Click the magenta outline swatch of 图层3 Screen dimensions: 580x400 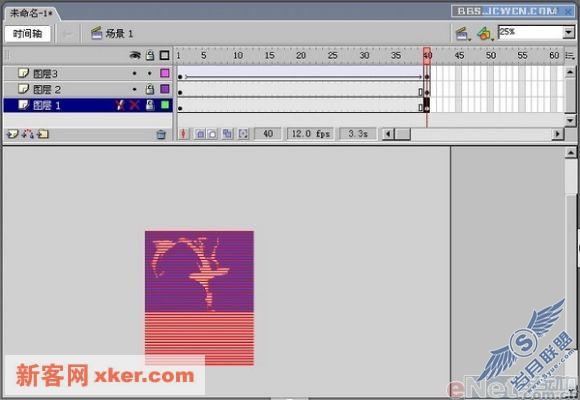point(165,73)
